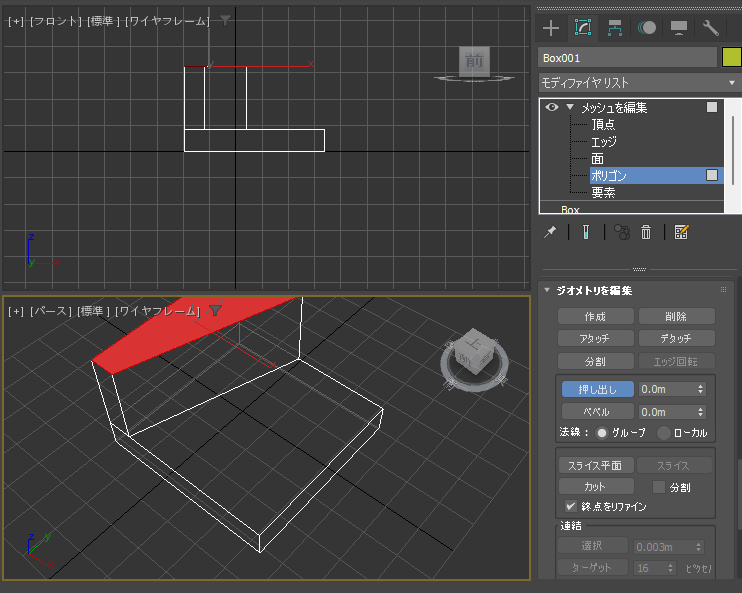
Task: Uncheck 終点をリファイン checkbox
Action: pos(571,506)
